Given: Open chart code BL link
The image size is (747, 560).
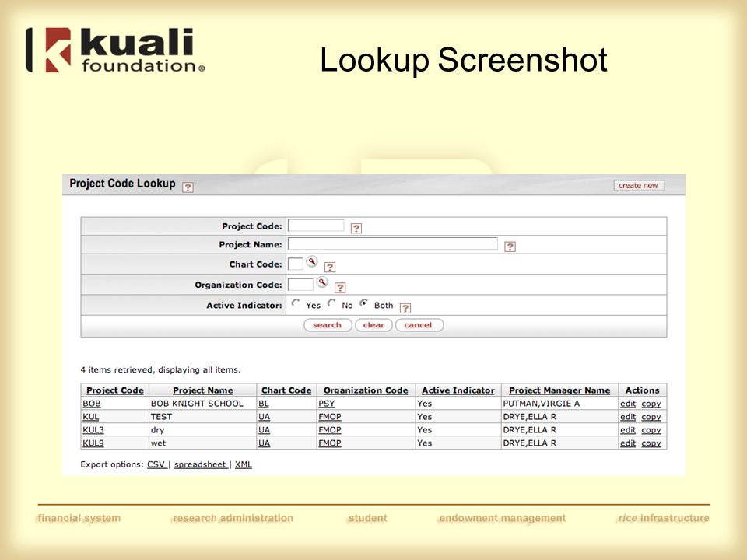Looking at the screenshot, I should point(264,404).
